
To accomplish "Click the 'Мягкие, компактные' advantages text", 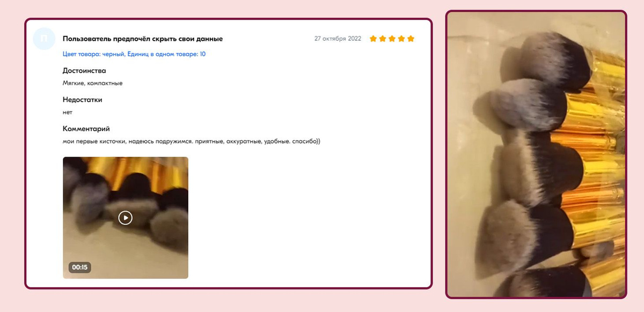I will click(93, 83).
